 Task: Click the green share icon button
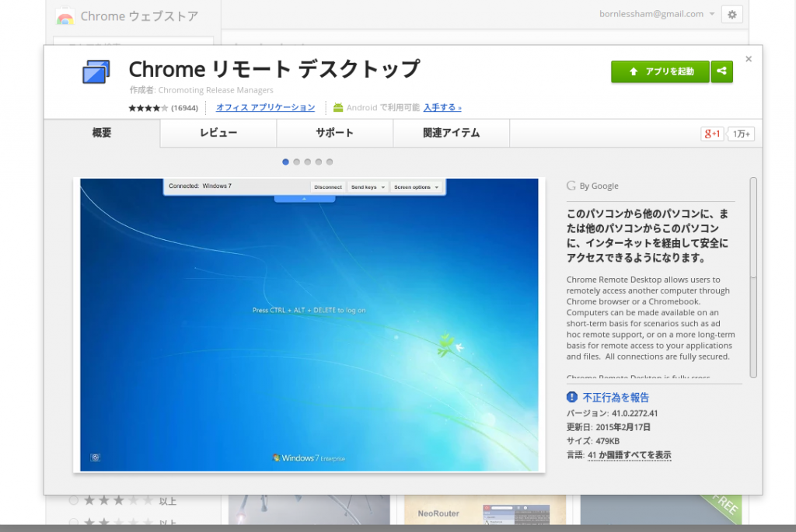(721, 71)
